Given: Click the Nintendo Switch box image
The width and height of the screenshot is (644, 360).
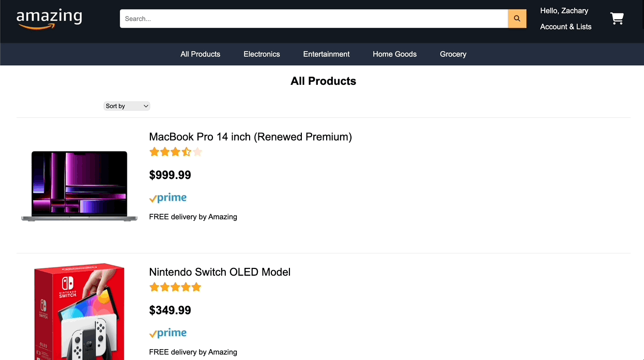Looking at the screenshot, I should 79,312.
